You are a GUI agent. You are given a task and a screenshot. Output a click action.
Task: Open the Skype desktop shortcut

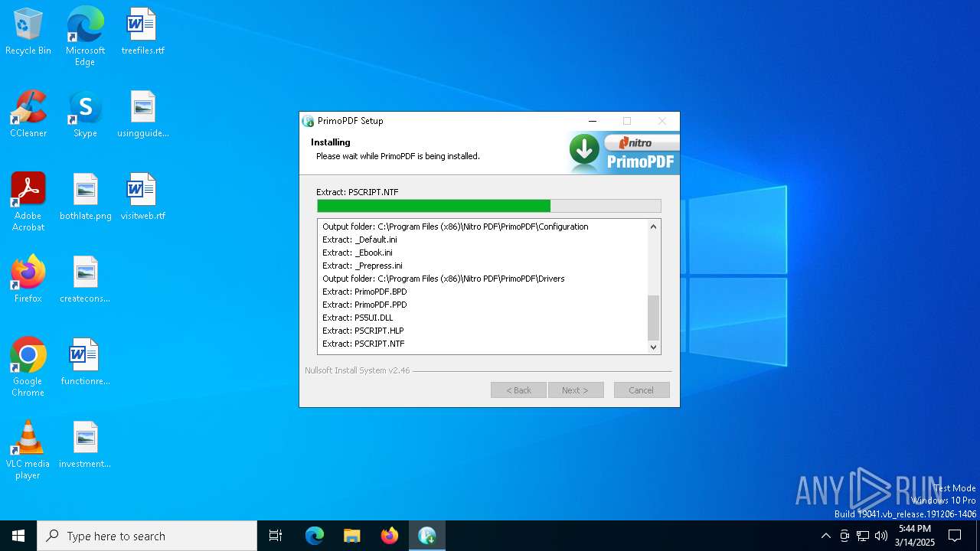coord(85,114)
